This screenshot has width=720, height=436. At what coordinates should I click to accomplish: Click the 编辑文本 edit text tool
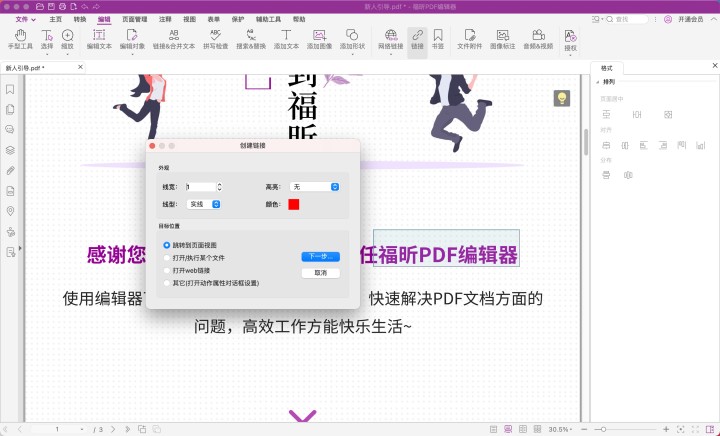click(x=99, y=39)
